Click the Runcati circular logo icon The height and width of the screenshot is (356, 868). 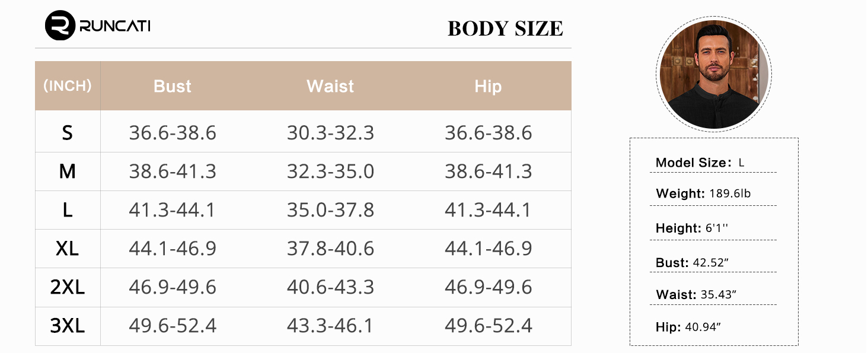[60, 26]
